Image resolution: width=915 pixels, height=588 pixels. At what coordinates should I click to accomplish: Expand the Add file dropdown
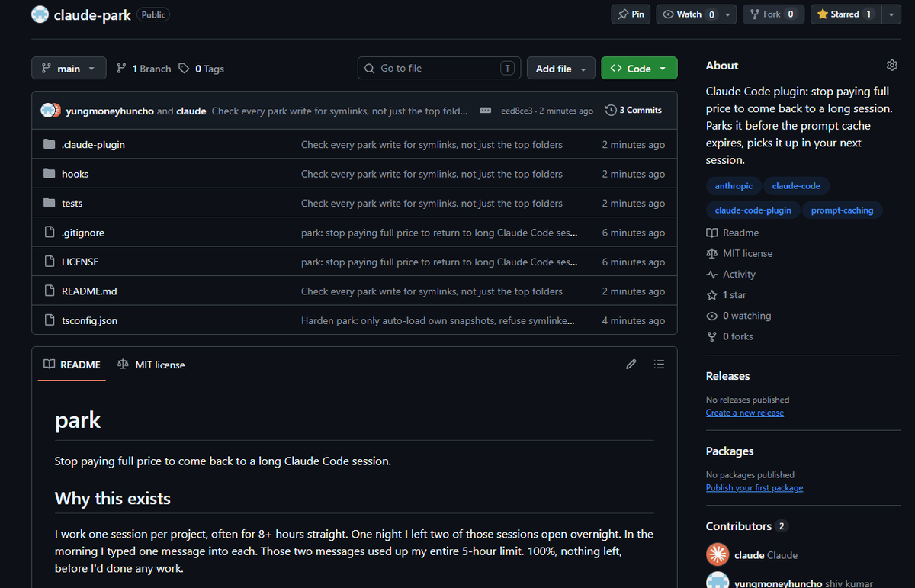click(x=561, y=69)
